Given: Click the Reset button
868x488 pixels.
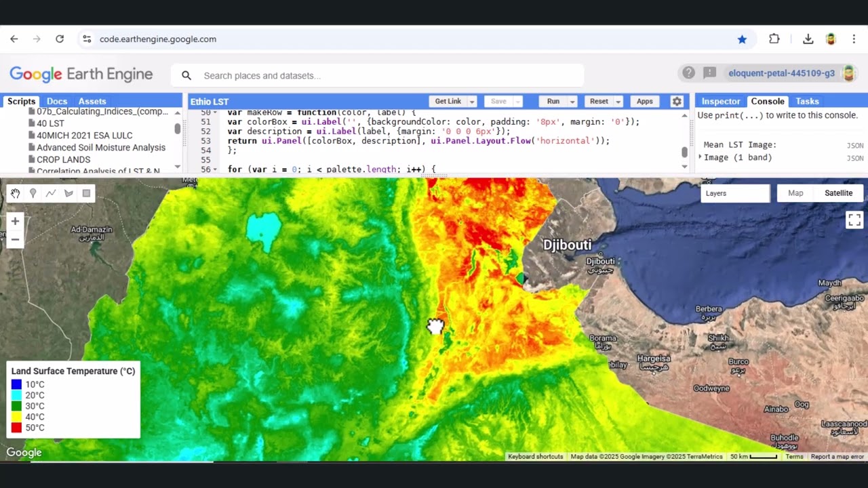Looking at the screenshot, I should pos(599,102).
